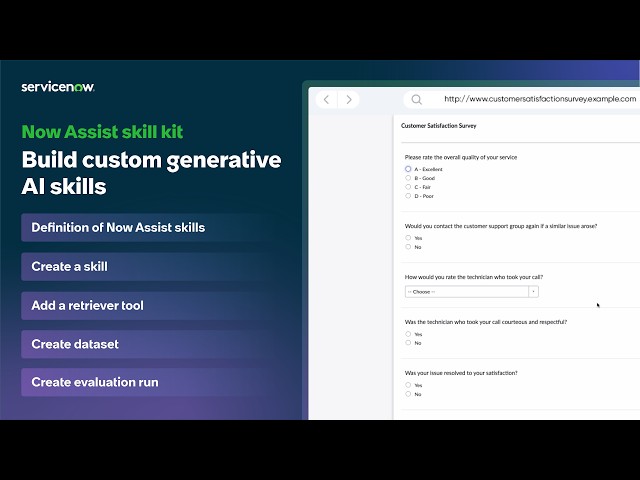Select the 'A - Excellent' radio option
The height and width of the screenshot is (480, 640).
click(408, 169)
